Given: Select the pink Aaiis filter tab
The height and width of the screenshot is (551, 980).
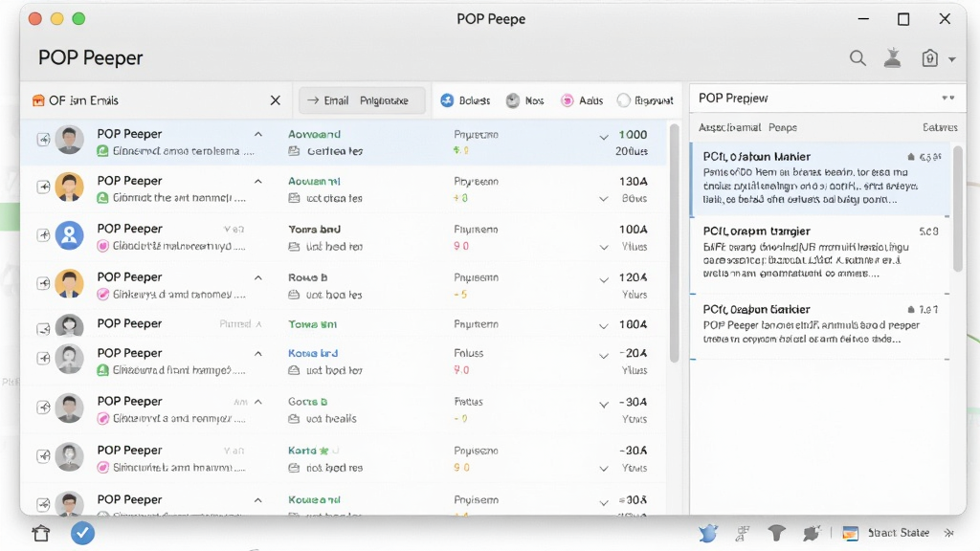Looking at the screenshot, I should coord(582,100).
